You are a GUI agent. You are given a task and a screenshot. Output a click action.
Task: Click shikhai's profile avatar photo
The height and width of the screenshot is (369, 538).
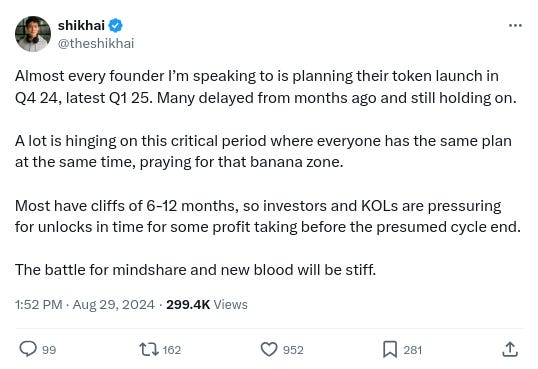coord(33,34)
